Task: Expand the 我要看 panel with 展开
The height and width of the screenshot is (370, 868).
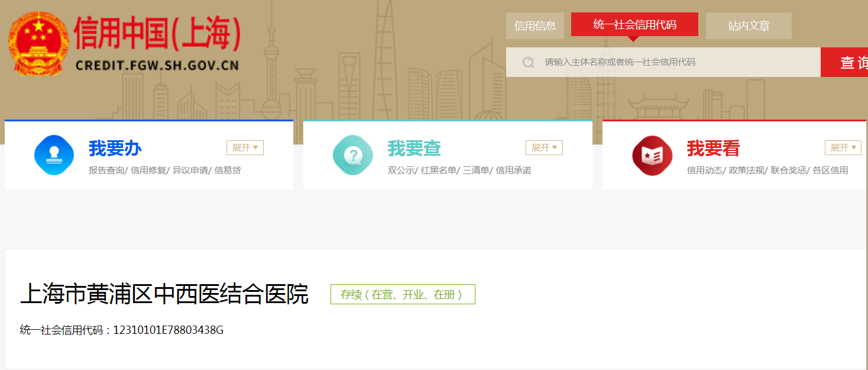Action: [x=843, y=147]
